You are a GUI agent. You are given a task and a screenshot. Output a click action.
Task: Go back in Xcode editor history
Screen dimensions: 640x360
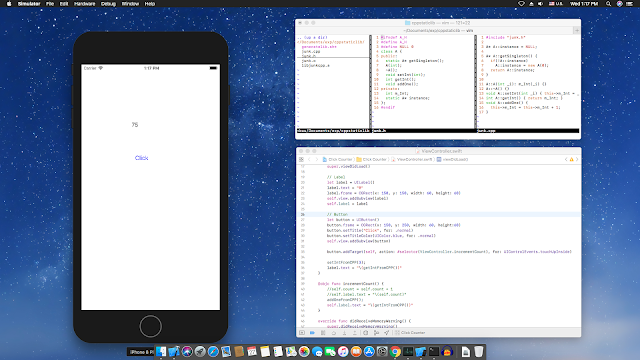309,159
